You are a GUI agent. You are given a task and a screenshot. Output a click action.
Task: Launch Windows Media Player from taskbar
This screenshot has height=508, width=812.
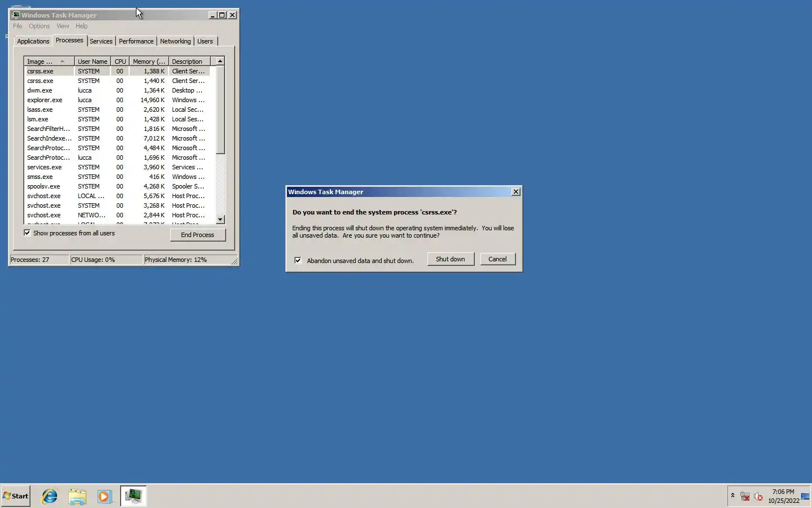coord(104,496)
